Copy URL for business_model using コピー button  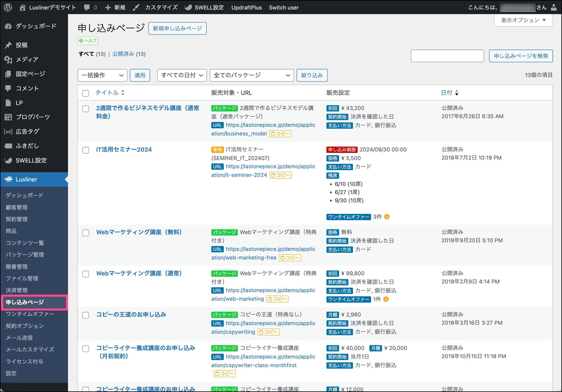(x=280, y=133)
